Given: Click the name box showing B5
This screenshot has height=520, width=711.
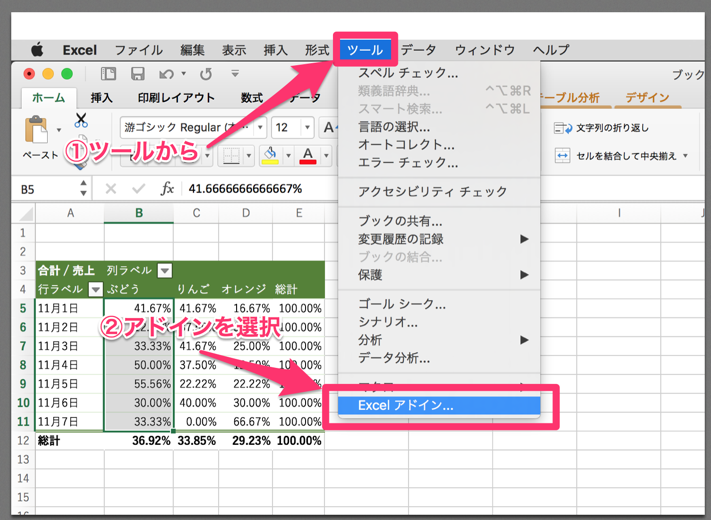Looking at the screenshot, I should point(48,189).
